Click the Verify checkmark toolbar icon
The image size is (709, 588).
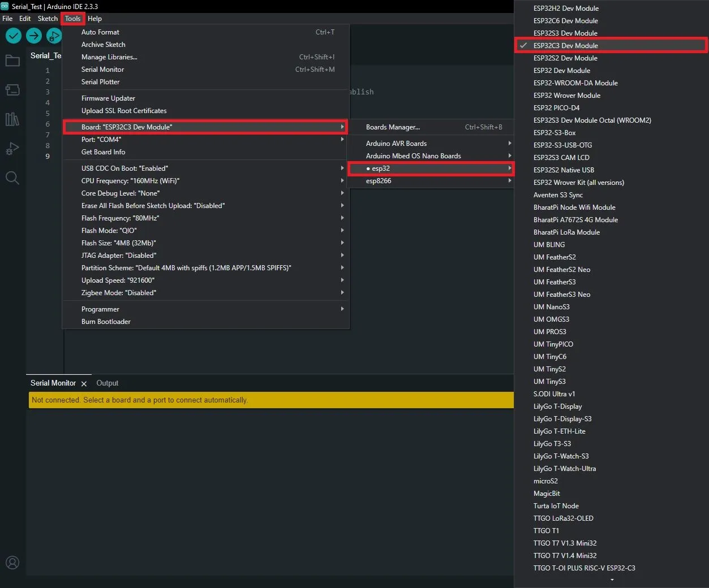[x=14, y=36]
